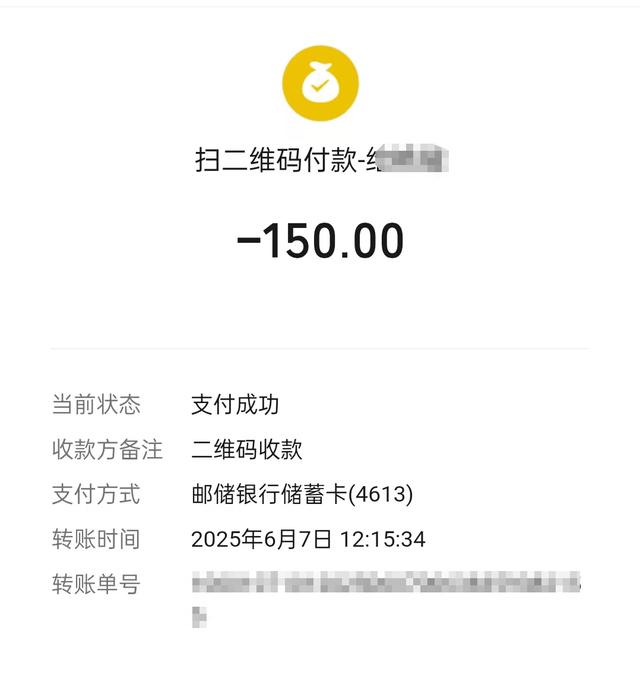Click the second line of the transfer number
The image size is (640, 688).
coord(199,616)
